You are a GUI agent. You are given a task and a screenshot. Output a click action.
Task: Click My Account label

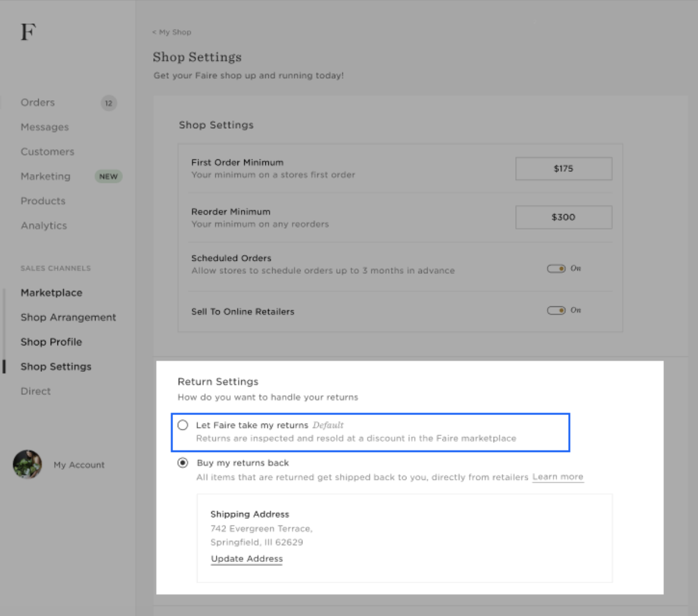pos(79,465)
